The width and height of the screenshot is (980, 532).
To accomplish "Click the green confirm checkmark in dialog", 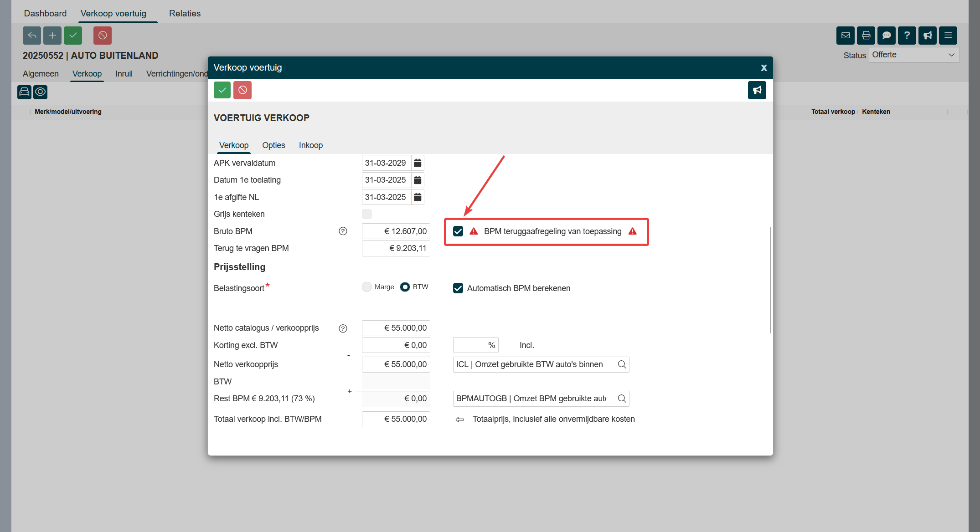I will 222,90.
